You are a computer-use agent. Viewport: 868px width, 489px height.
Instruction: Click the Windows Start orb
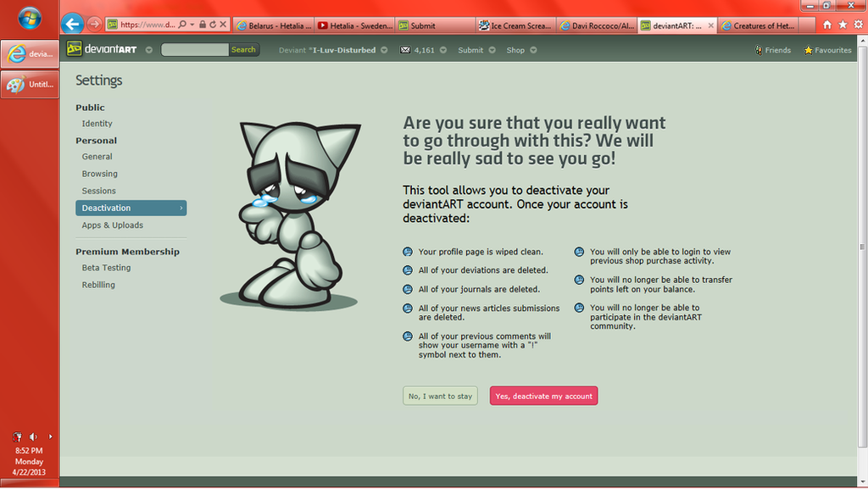[x=30, y=19]
